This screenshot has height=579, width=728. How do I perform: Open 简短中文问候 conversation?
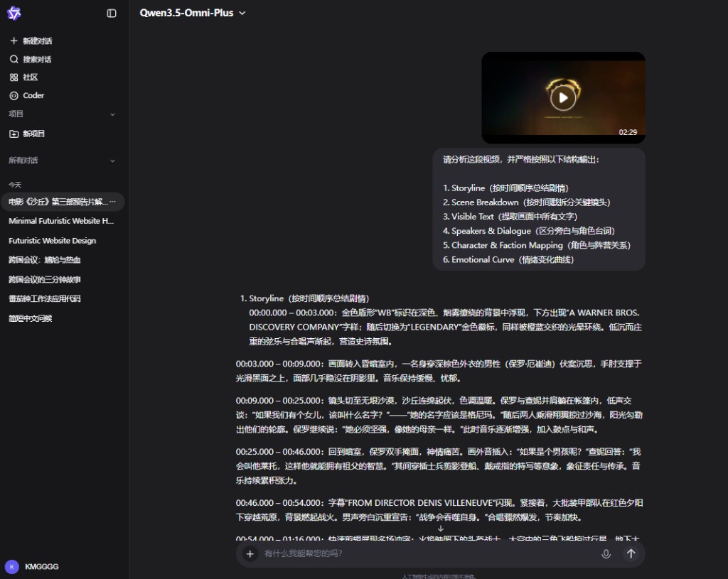click(31, 319)
